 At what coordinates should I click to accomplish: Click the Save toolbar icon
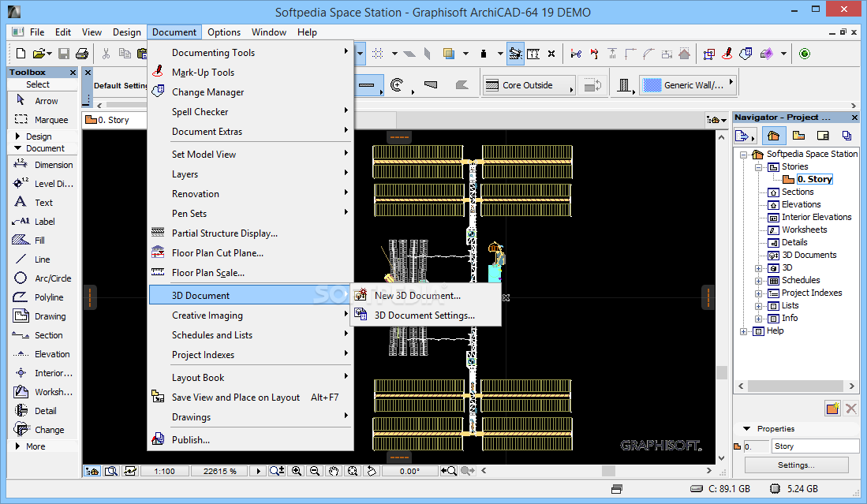click(x=64, y=54)
